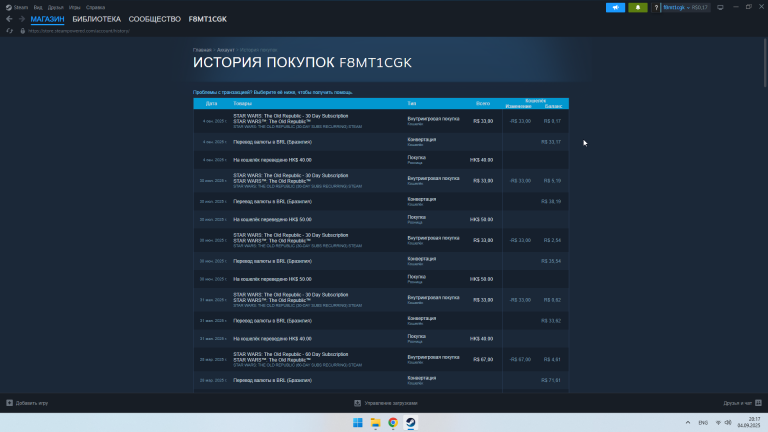This screenshot has height=432, width=768.
Task: Open BRL conversion row with balance R$ 71,61
Action: (x=381, y=380)
